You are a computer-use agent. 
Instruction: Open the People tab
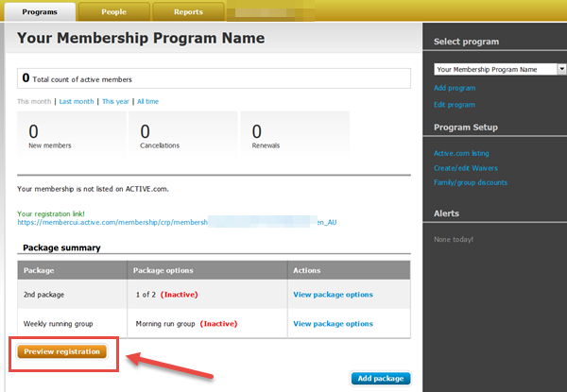[x=112, y=12]
